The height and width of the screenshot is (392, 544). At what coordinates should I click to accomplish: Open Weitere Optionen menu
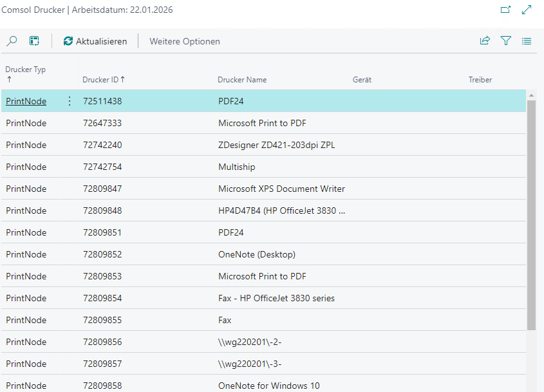click(185, 41)
